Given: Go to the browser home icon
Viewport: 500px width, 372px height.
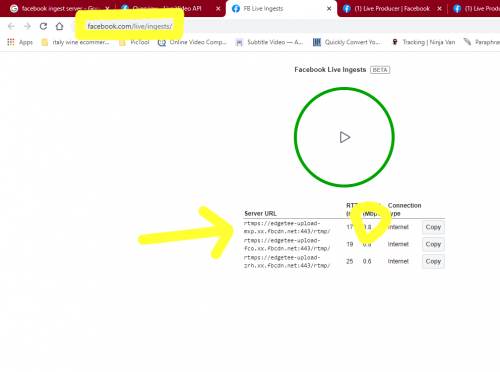Looking at the screenshot, I should click(x=59, y=26).
